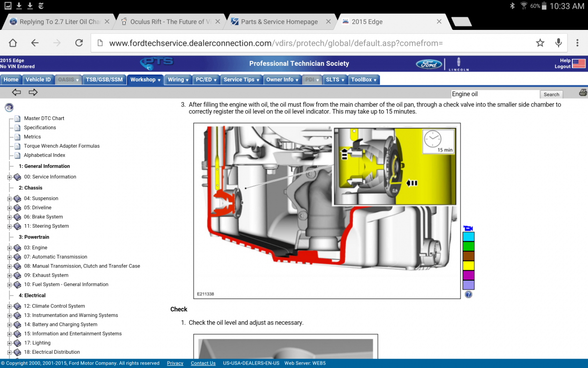The image size is (588, 368).
Task: Switch to Parts & Service Homepage tab
Action: coord(279,22)
